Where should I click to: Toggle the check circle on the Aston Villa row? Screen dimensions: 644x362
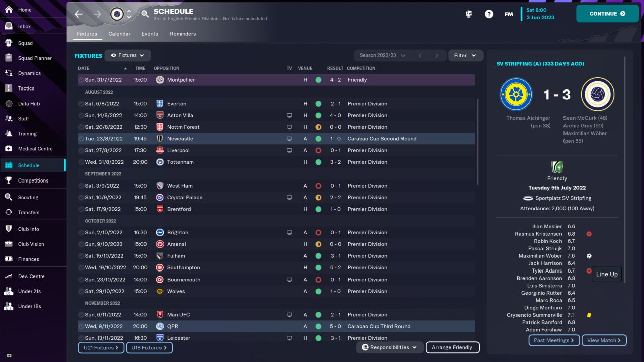coord(81,115)
